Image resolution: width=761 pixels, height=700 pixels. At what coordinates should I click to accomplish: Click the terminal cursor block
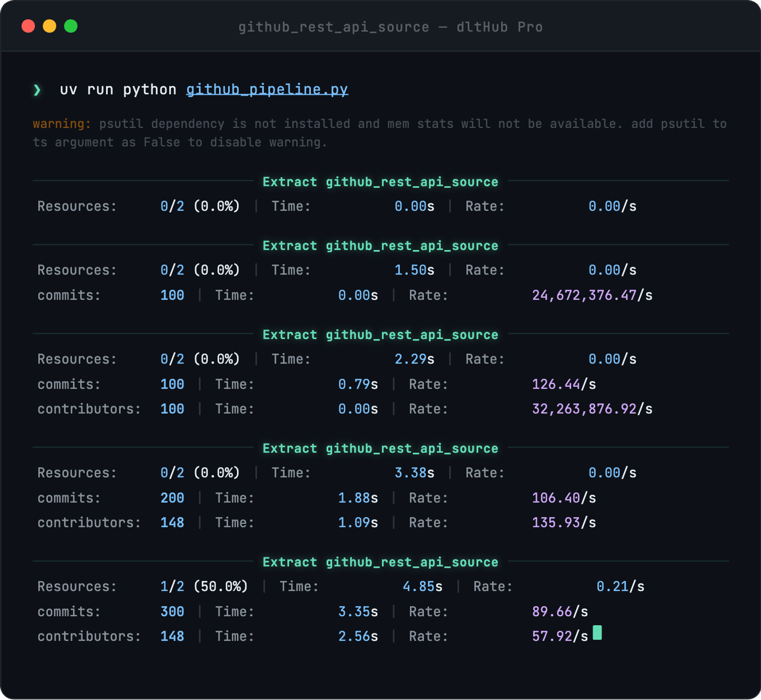[597, 634]
